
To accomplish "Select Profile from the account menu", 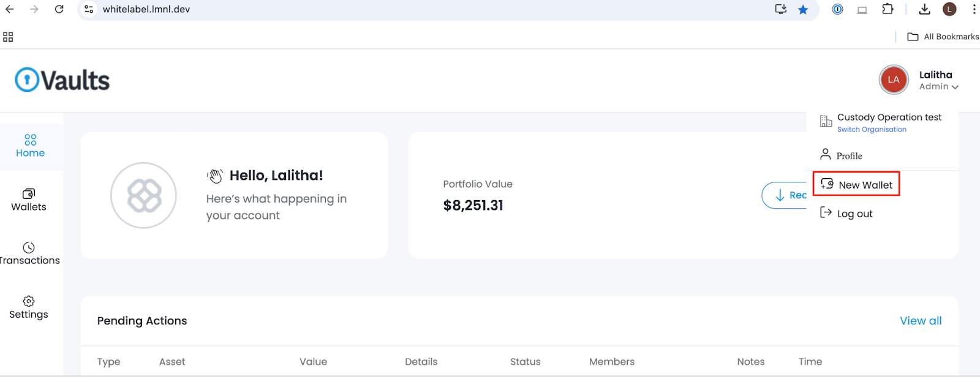I will click(x=849, y=156).
